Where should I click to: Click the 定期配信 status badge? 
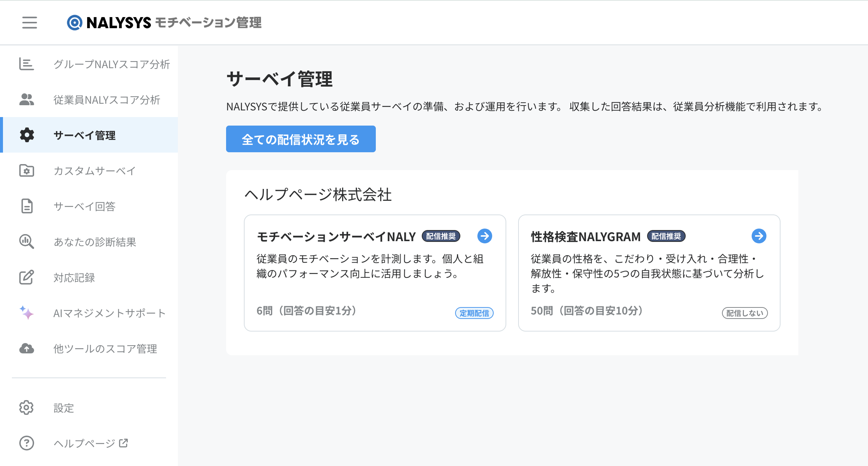[474, 313]
